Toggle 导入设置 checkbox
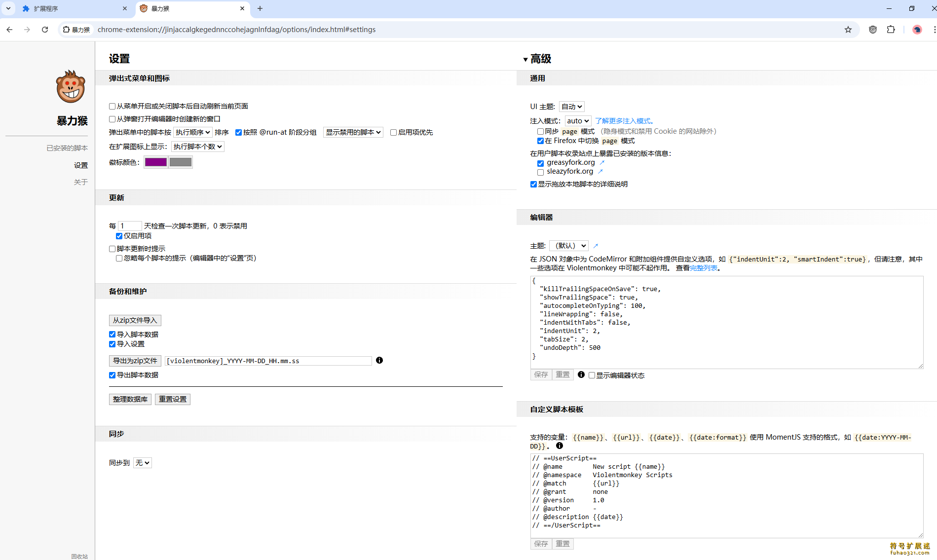This screenshot has width=937, height=560. tap(112, 344)
